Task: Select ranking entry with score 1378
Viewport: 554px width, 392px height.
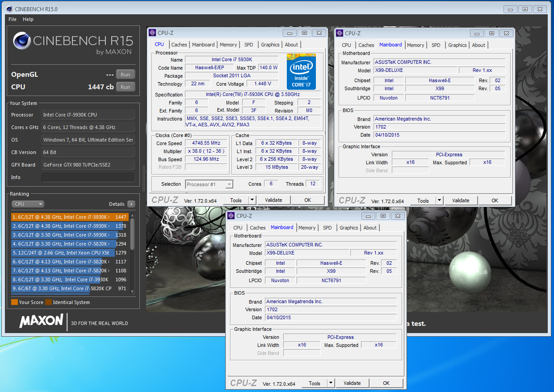Action: (x=70, y=226)
